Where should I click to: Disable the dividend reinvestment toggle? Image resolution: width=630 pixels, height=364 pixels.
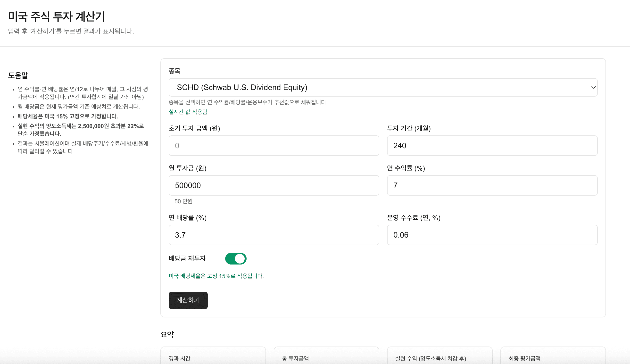pyautogui.click(x=235, y=259)
